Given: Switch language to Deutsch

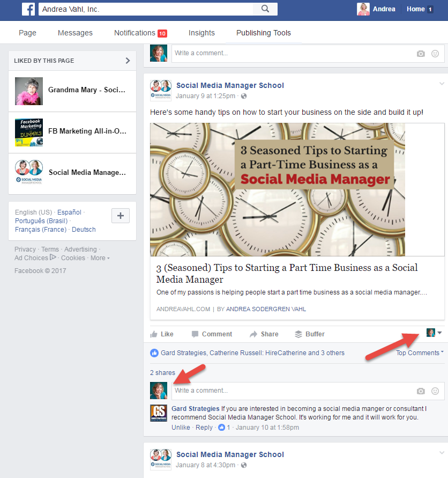Looking at the screenshot, I should coord(84,229).
